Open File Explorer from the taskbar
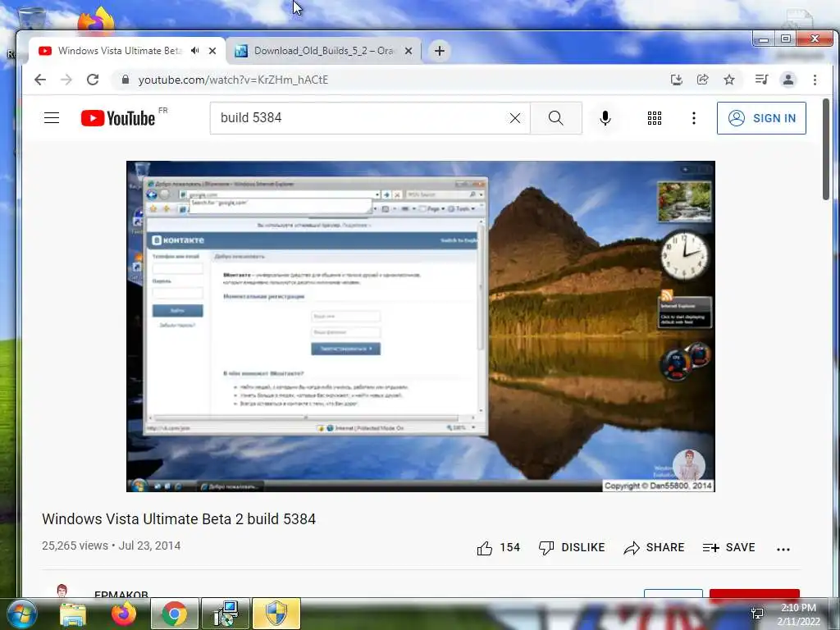 (x=73, y=614)
